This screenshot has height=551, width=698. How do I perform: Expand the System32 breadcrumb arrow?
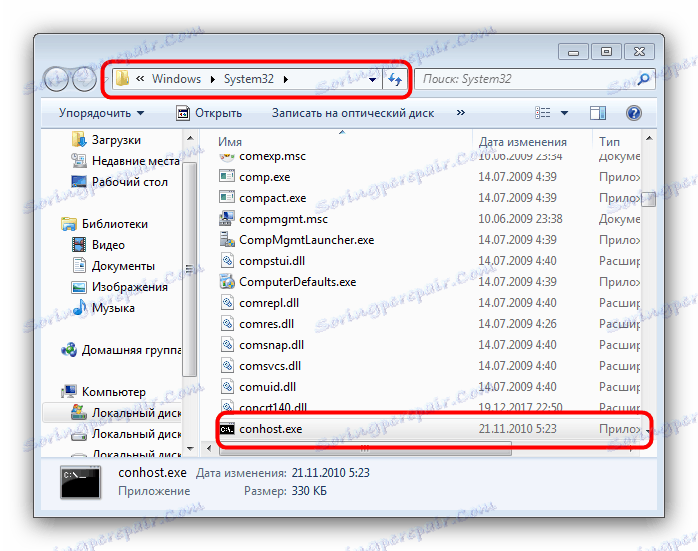285,79
